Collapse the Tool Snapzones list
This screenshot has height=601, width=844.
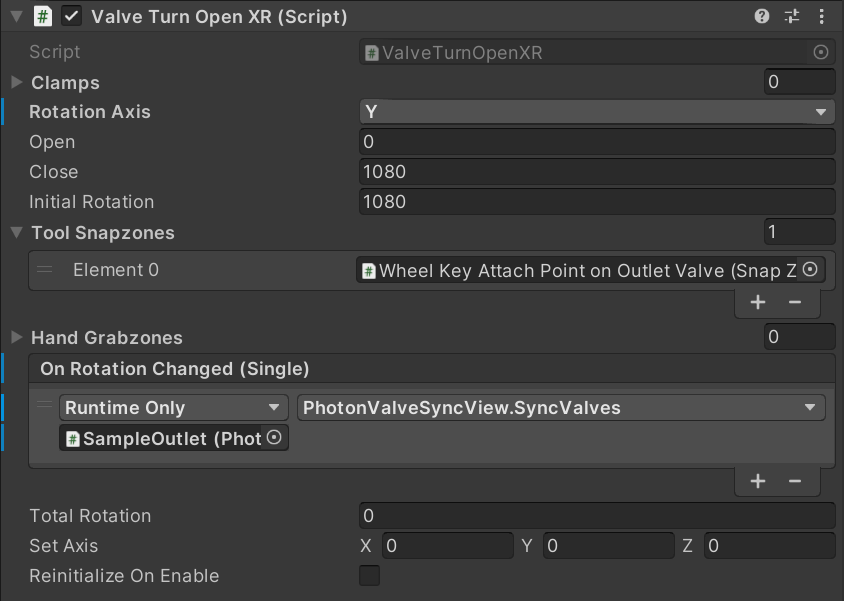(17, 233)
